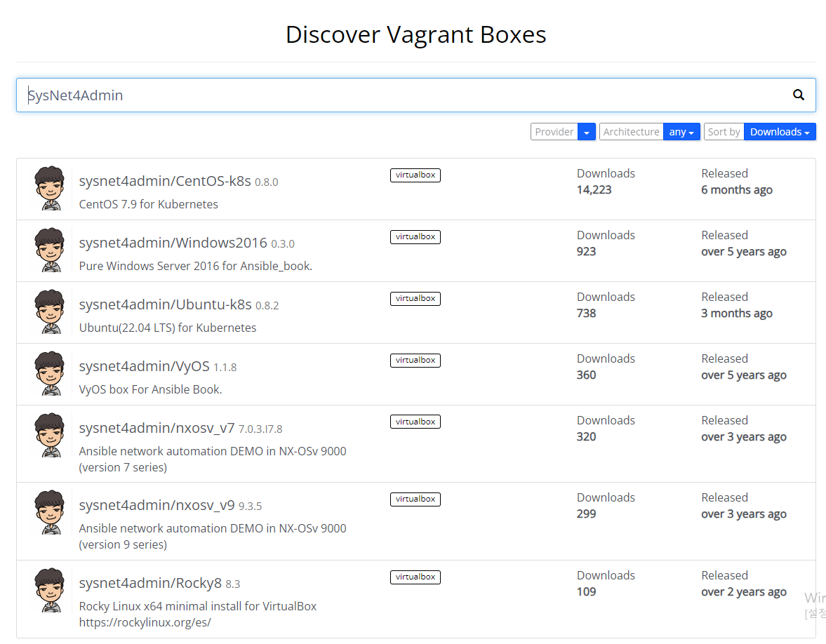The height and width of the screenshot is (644, 826).
Task: Open sysnet4admin/Ubuntu-k8s box link
Action: pos(166,304)
